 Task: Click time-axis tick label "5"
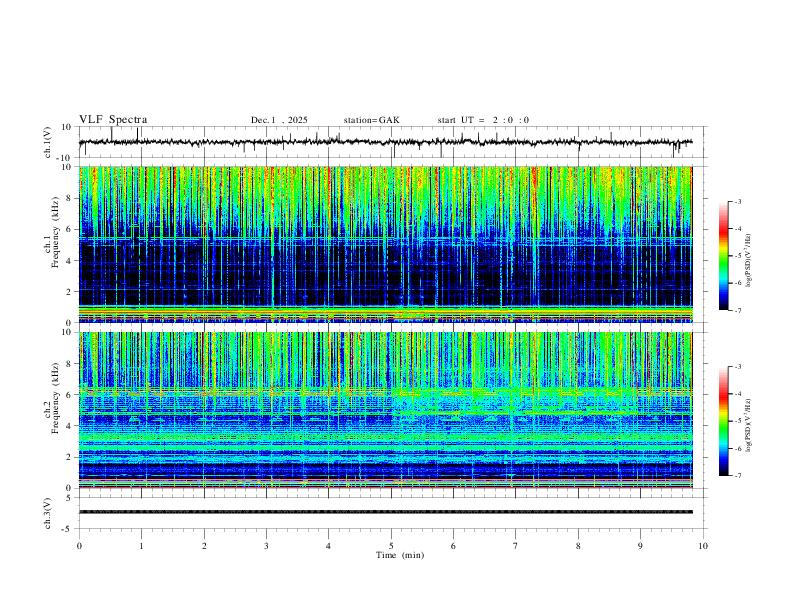(x=391, y=546)
